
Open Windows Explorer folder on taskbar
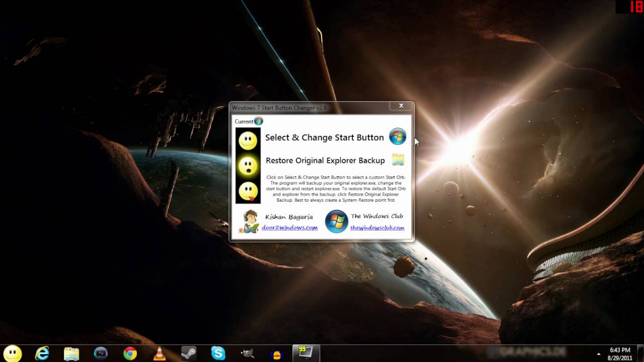coord(71,354)
